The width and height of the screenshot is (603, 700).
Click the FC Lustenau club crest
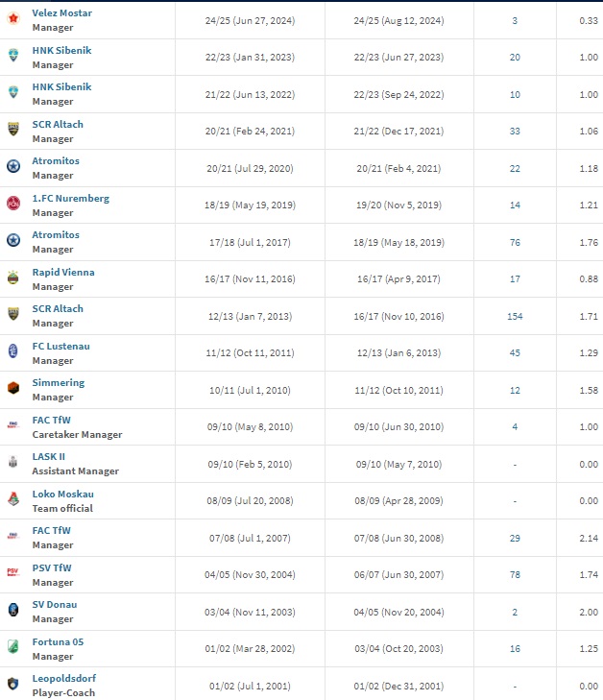(13, 350)
